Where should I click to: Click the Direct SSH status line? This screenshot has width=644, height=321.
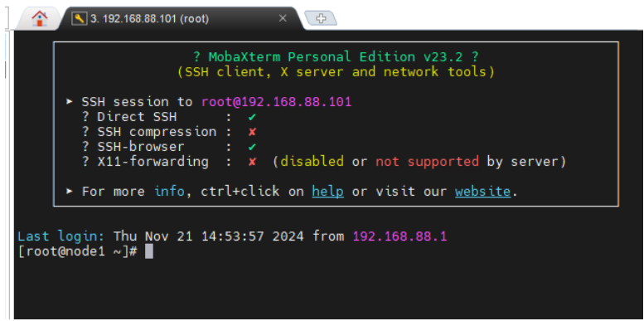point(169,117)
